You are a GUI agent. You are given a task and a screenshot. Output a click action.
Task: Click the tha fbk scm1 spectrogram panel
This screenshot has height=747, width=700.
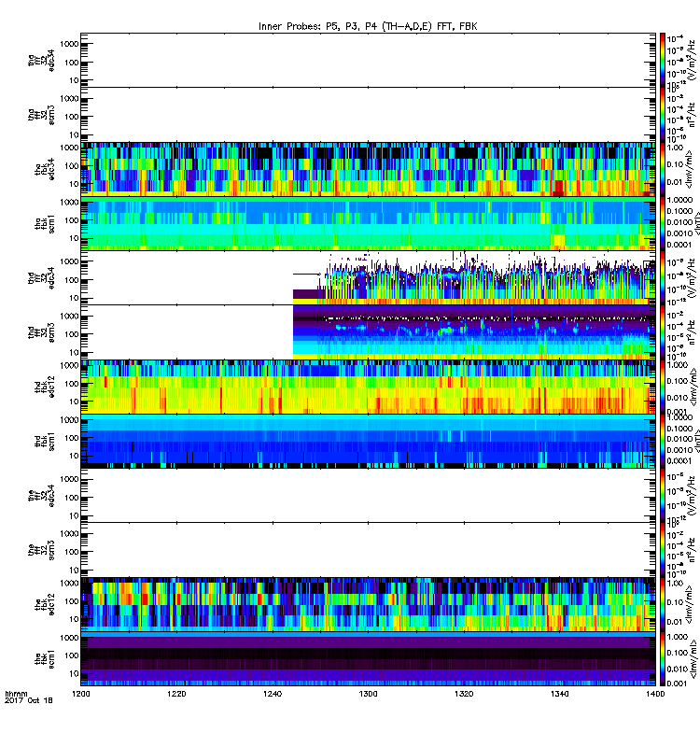tap(368, 223)
